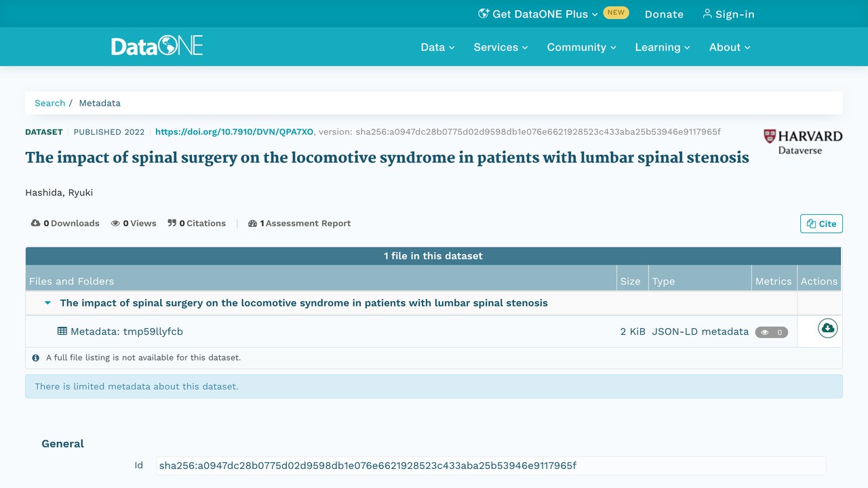
Task: Click the globe icon beside Get DataONE Plus
Action: (x=484, y=14)
